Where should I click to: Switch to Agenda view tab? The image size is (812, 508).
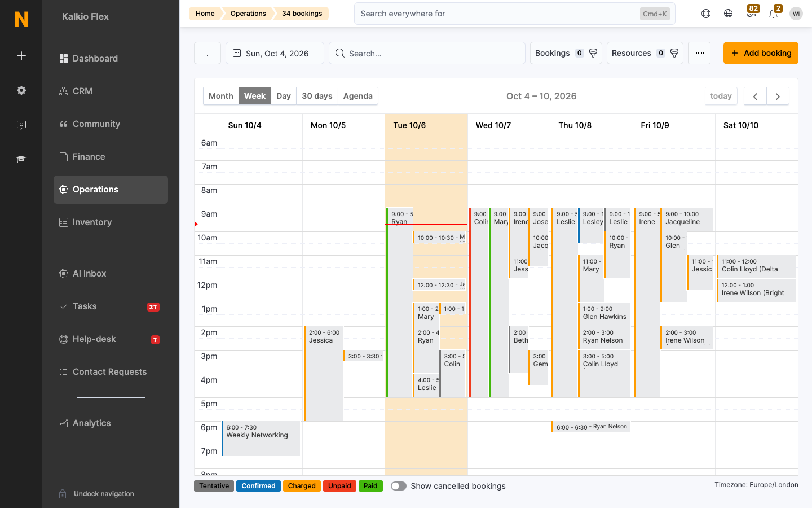(x=358, y=96)
